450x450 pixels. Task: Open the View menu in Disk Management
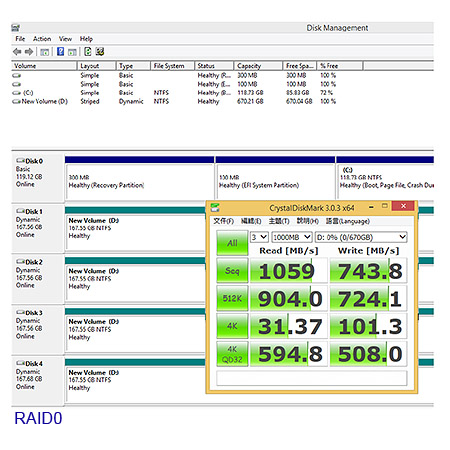(x=65, y=39)
